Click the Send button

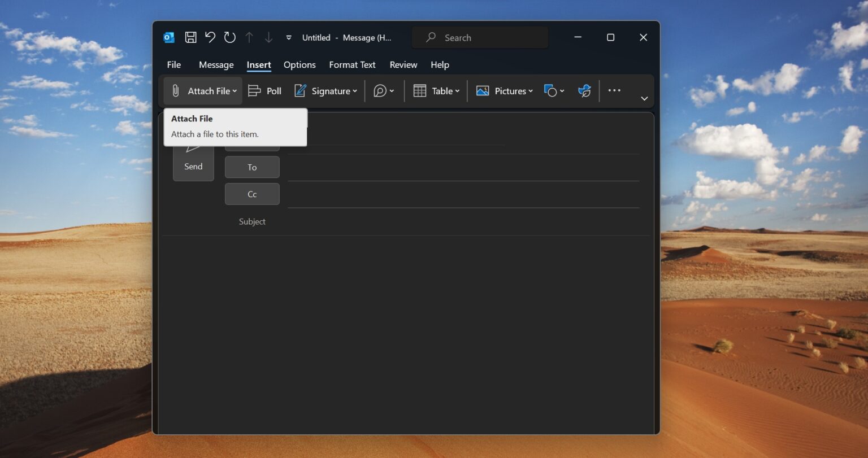[193, 166]
